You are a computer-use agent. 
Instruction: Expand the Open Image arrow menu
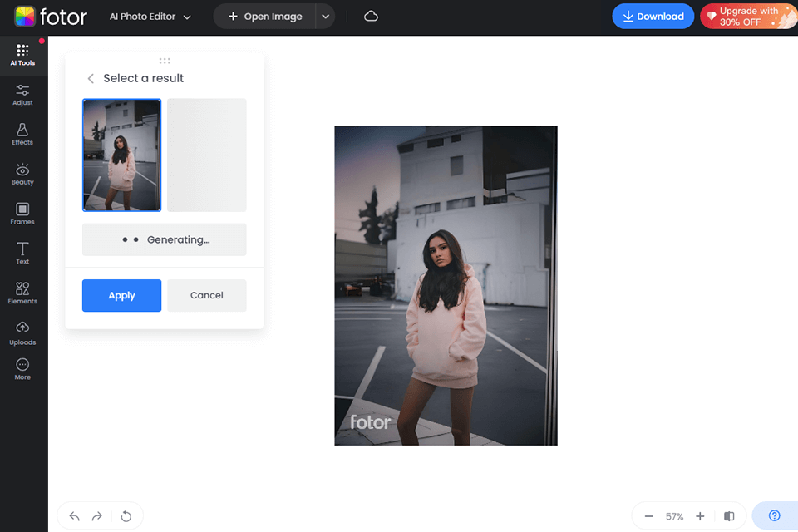click(325, 17)
